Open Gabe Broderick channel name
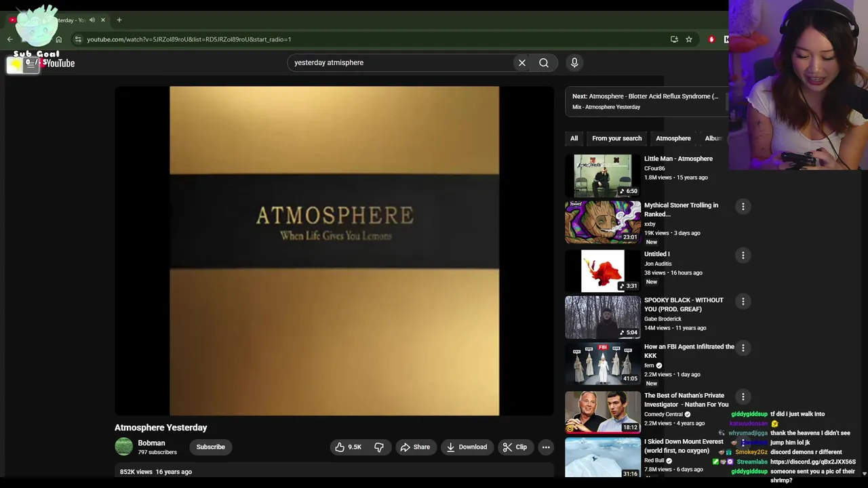The image size is (868, 488). 663,319
